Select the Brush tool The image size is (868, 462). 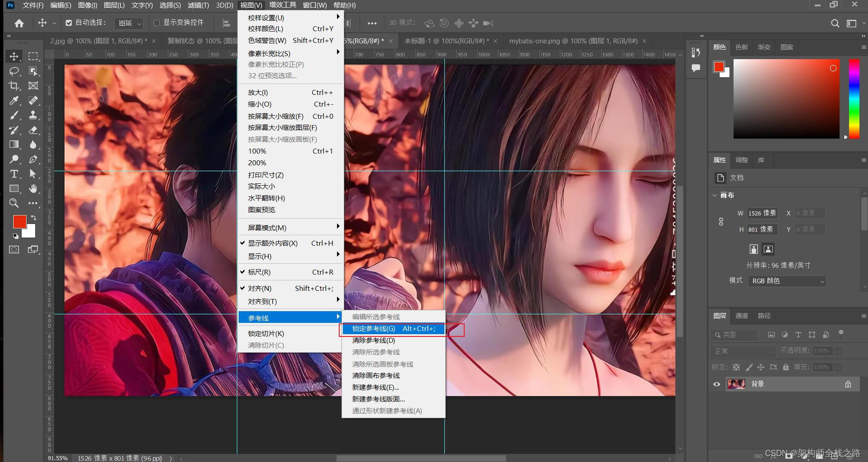click(x=14, y=115)
